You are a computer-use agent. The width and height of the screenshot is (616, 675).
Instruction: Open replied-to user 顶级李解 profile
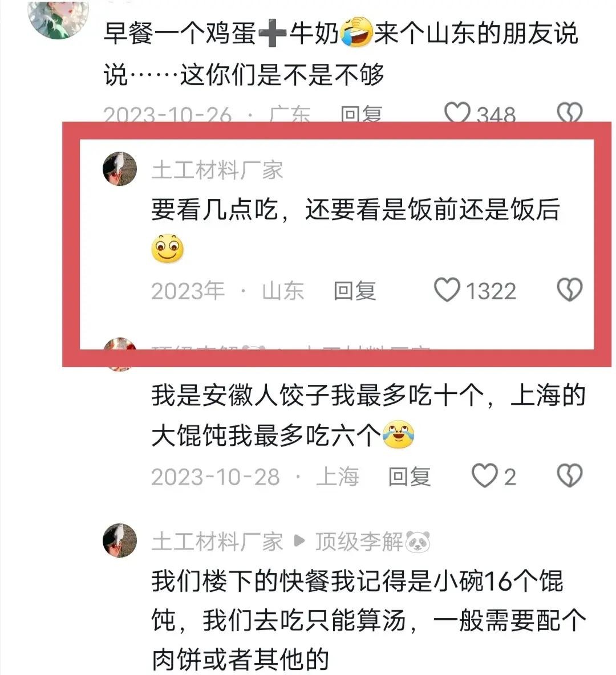point(372,542)
